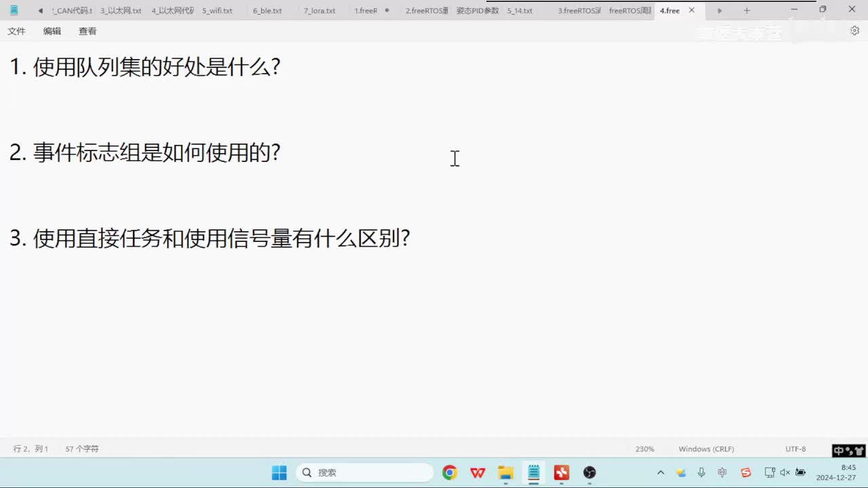Screen dimensions: 868x488
Task: Place cursor in line 1. 使用队列集的好处是什么?
Action: [145, 67]
